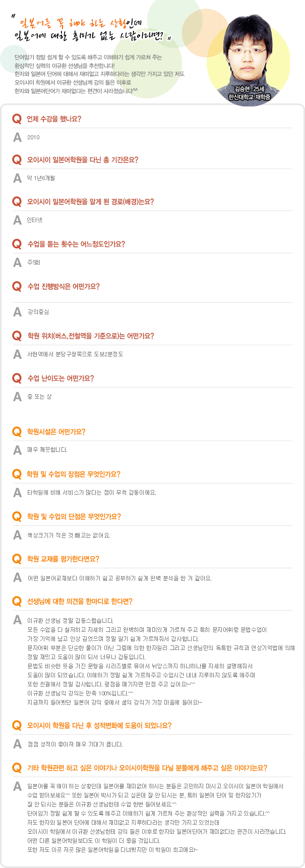Click the Q icon beside '언제 수강을 했나요?'
Viewport: 305px width, 868px height.
(x=17, y=119)
